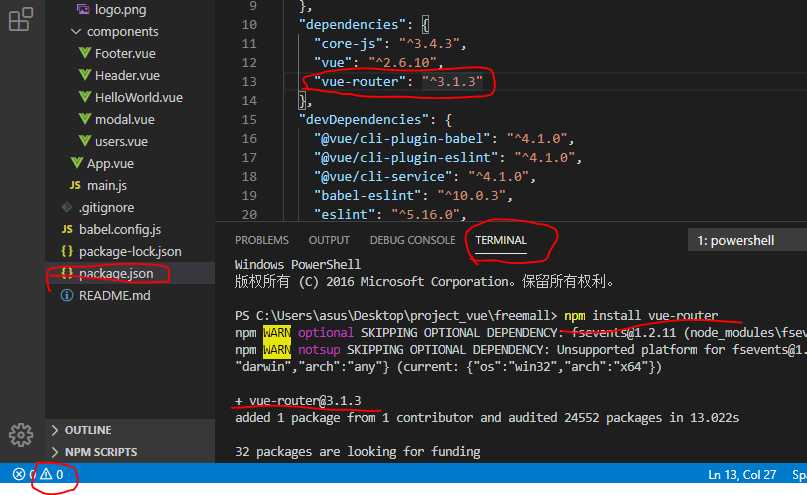Open .gitignore file
Screen dimensions: 807x495
point(107,207)
